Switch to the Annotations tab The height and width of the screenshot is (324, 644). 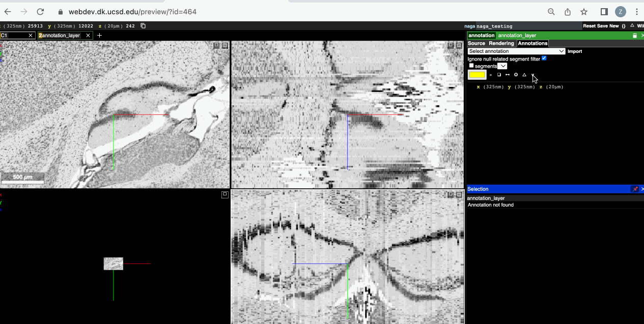pos(533,43)
